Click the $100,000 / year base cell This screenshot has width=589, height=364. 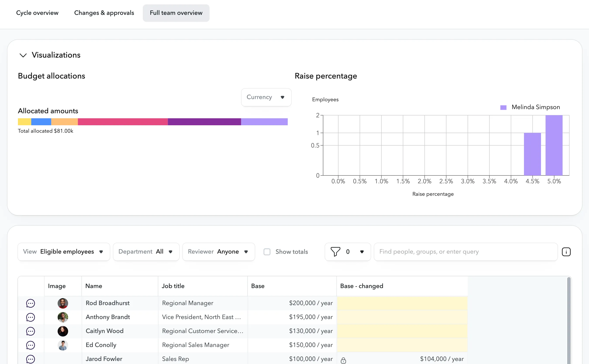click(292, 359)
